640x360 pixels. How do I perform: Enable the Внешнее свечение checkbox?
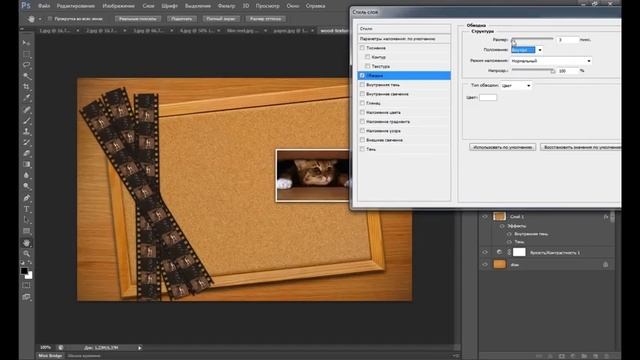(362, 140)
